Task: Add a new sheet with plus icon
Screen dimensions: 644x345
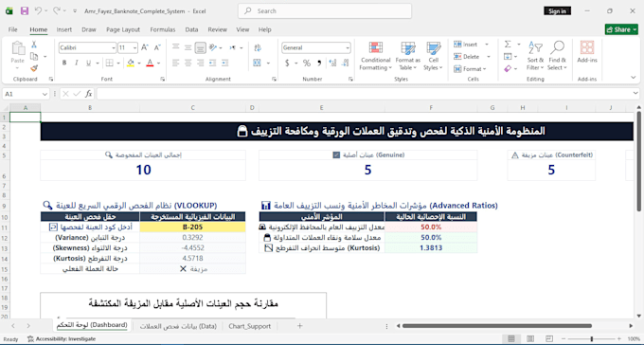Action: click(300, 326)
